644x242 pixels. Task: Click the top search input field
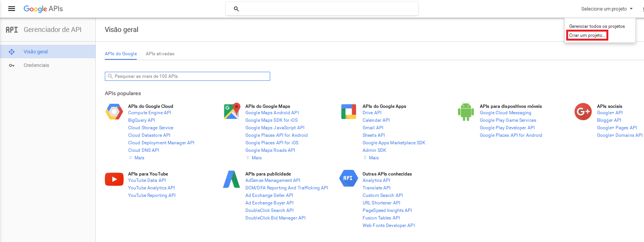click(x=322, y=9)
